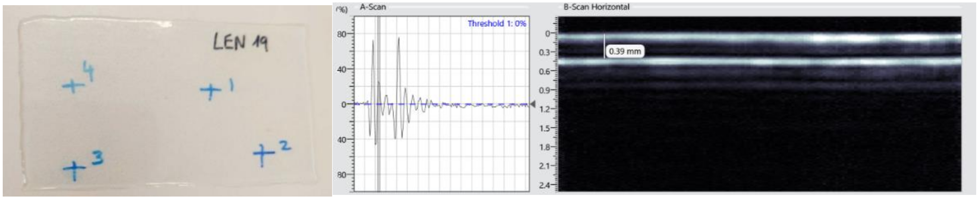
Task: Click the "0" depth label on the B-Scan axis
Action: coord(548,34)
